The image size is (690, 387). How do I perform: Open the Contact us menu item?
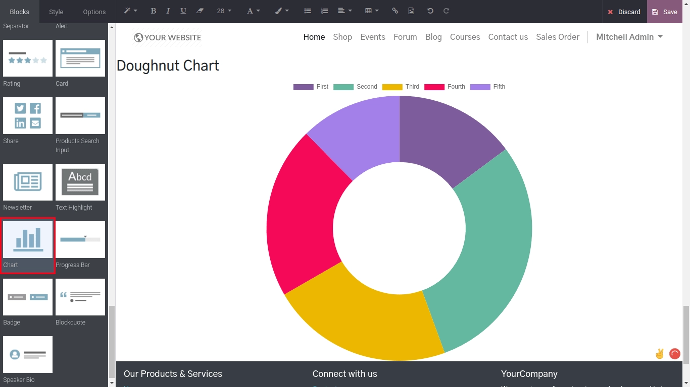pyautogui.click(x=508, y=37)
